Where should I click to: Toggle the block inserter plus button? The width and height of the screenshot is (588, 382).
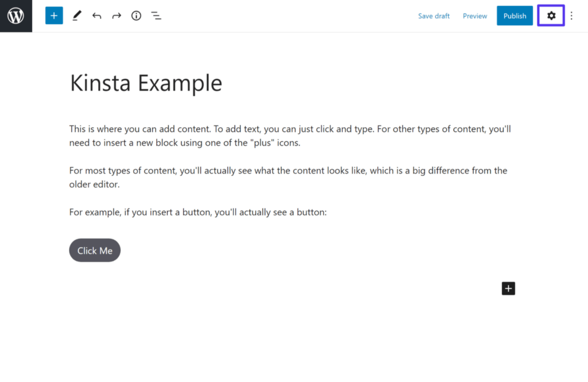54,16
